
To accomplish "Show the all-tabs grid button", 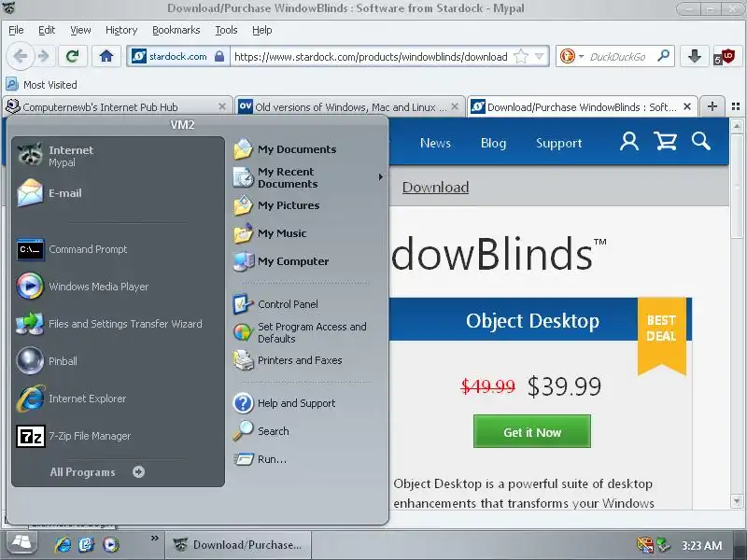I will pyautogui.click(x=736, y=106).
